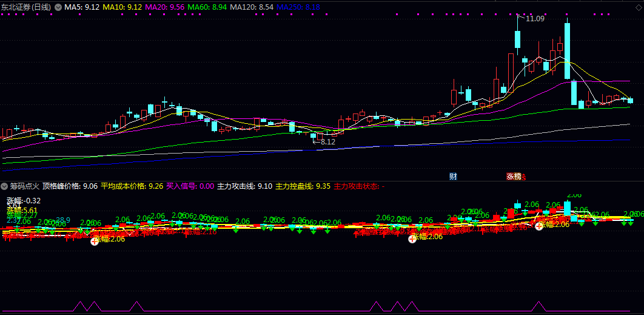This screenshot has height=315, width=644.
Task: Click the middle white plus signal circle
Action: click(x=412, y=238)
